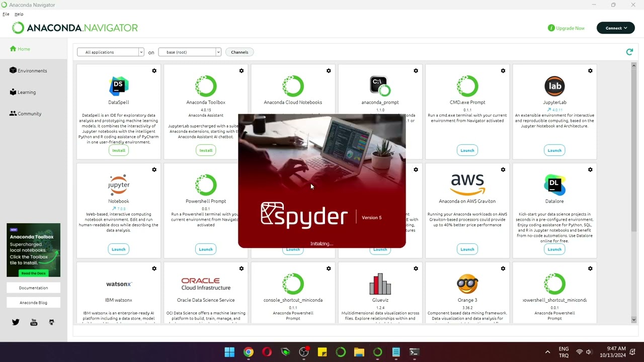Expand the Connect dropdown button
Image resolution: width=644 pixels, height=362 pixels.
point(616,28)
